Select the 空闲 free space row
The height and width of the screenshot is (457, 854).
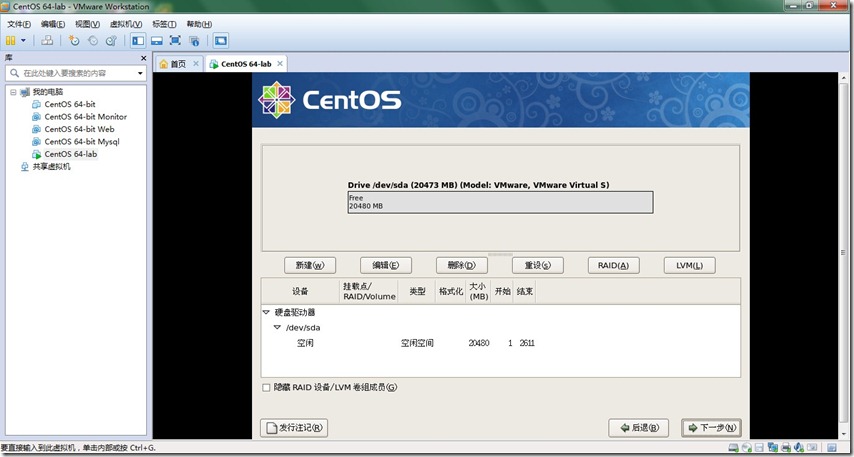click(501, 343)
